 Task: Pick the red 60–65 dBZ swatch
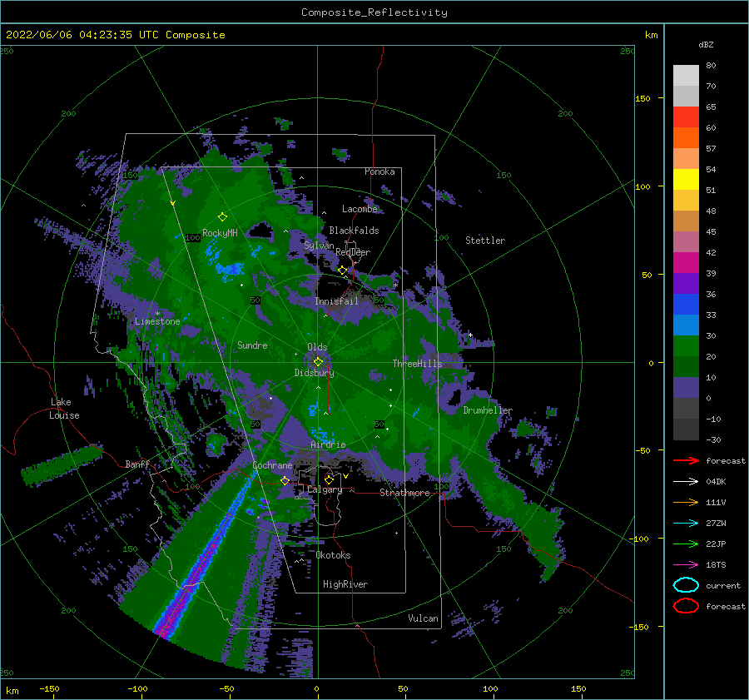pos(686,117)
